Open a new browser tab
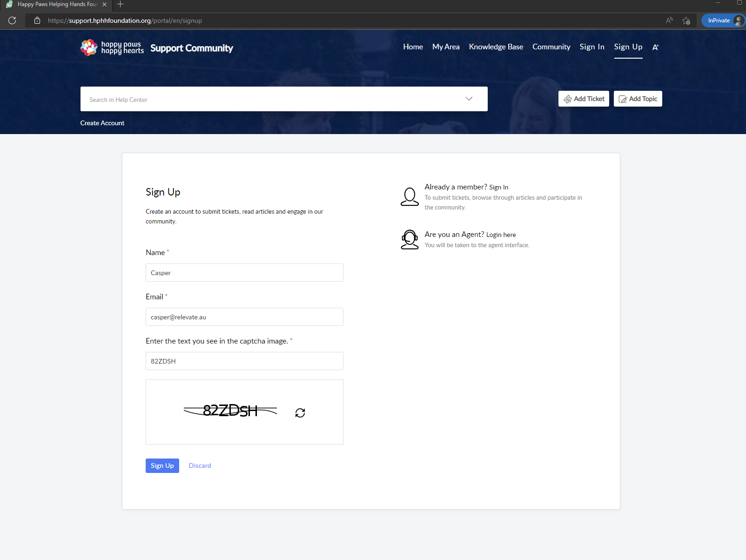Screen dimensions: 746x560 121,5
